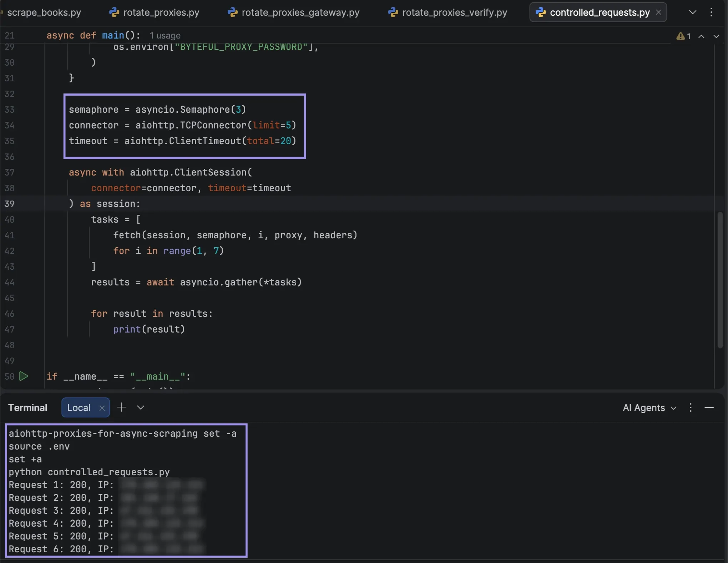Click 'Request 1: 200, IP:' output line
Screen dimensions: 728x563
pyautogui.click(x=61, y=485)
